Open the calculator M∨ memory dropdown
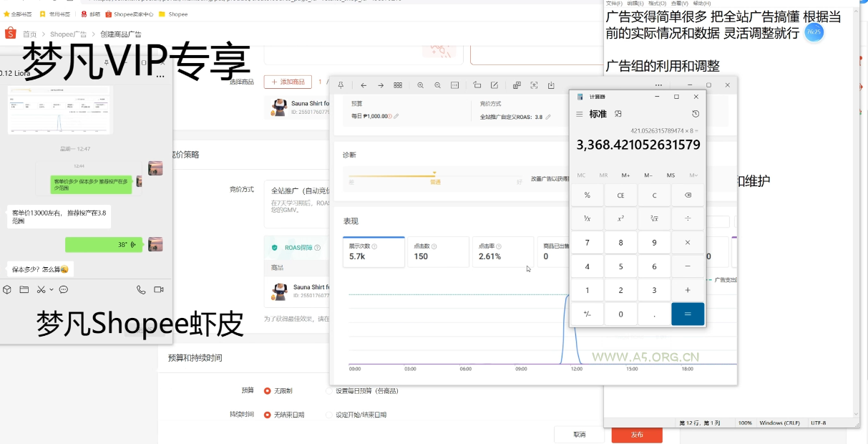868x444 pixels. [x=693, y=175]
